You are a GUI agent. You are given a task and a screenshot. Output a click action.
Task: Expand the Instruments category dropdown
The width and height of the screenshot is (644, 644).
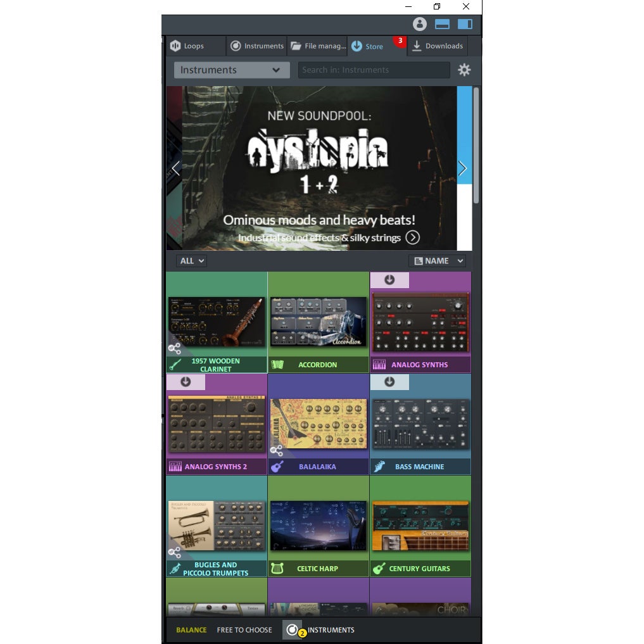pyautogui.click(x=232, y=70)
